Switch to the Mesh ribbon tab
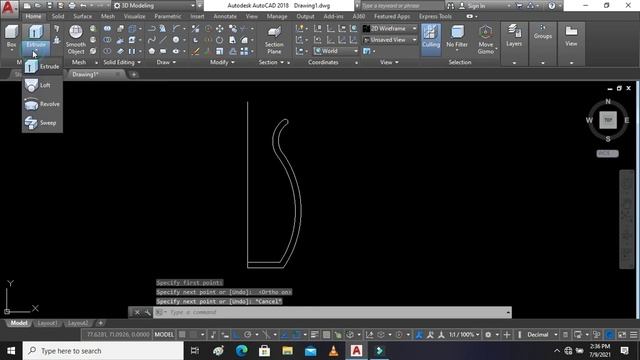The image size is (640, 360). pyautogui.click(x=108, y=16)
